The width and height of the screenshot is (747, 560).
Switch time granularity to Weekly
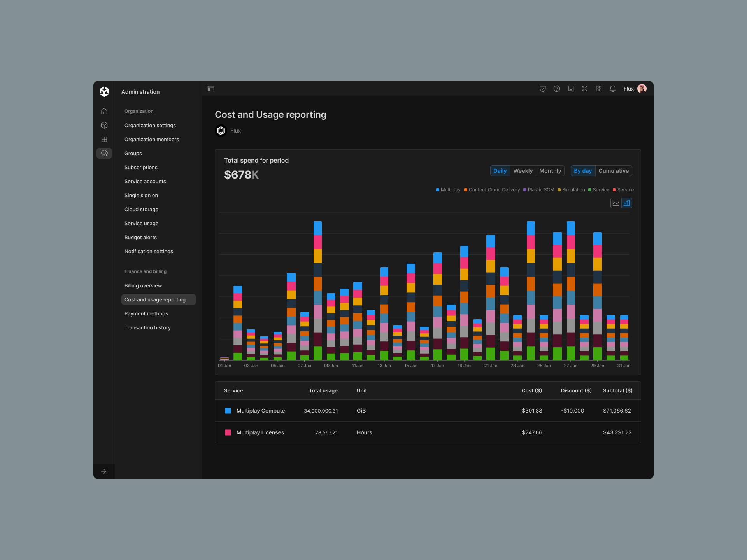pyautogui.click(x=523, y=171)
